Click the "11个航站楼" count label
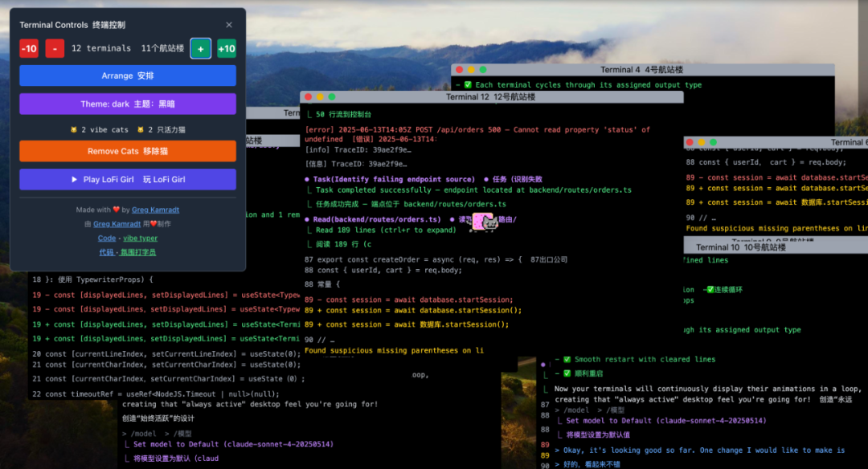The width and height of the screenshot is (868, 469). [162, 48]
